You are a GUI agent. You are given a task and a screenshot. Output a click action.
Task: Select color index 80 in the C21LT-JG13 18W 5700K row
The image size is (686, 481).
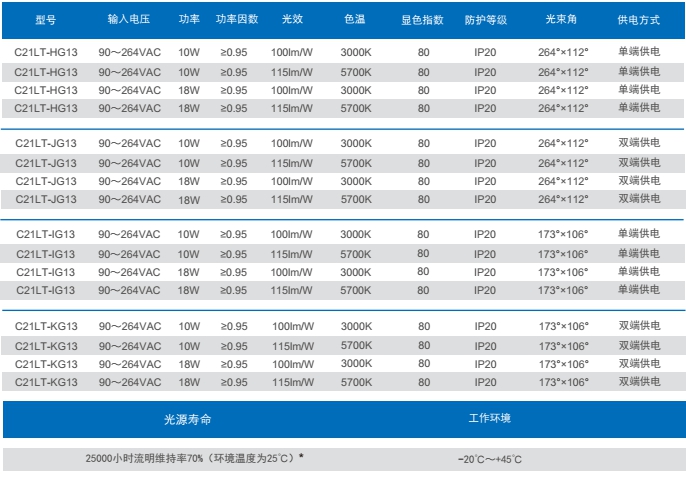coord(424,200)
